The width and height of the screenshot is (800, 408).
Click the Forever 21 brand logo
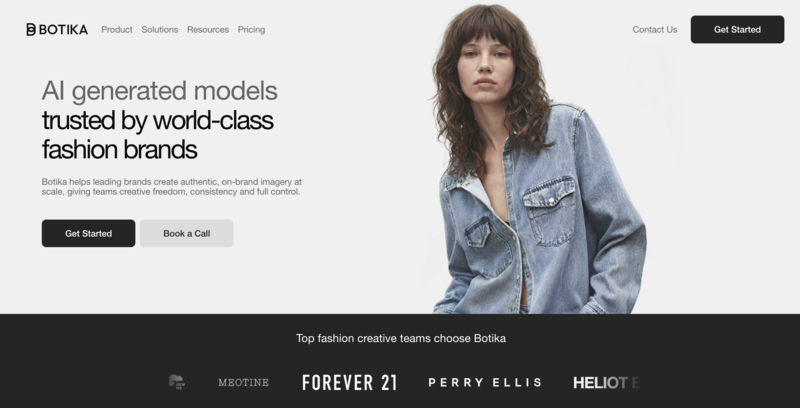pyautogui.click(x=349, y=382)
